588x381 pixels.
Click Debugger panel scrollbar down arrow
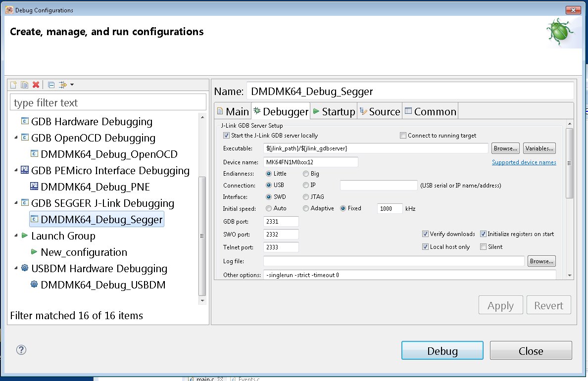pyautogui.click(x=570, y=275)
